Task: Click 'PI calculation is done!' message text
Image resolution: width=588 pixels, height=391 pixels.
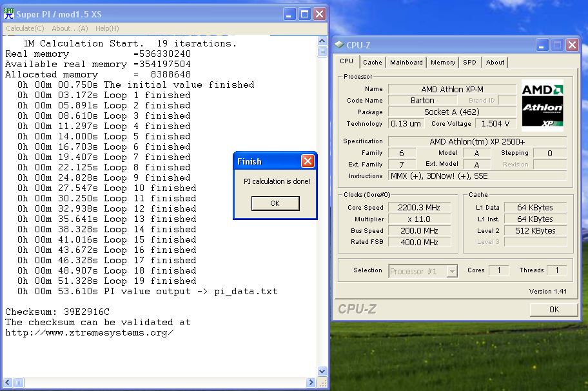Action: tap(277, 181)
